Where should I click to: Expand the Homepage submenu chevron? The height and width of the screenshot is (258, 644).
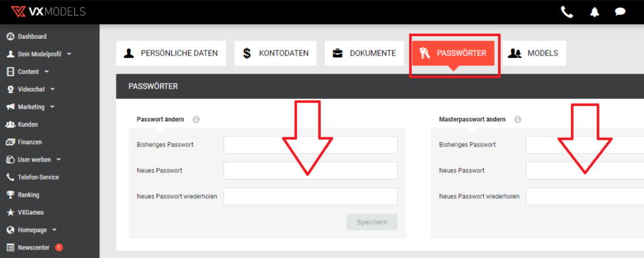point(54,230)
